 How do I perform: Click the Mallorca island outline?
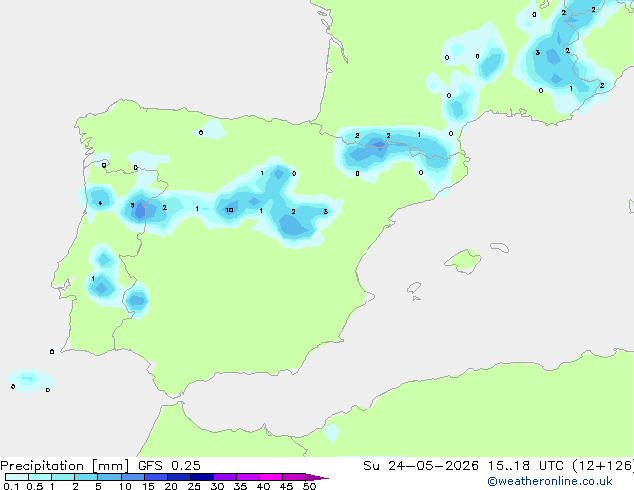[x=463, y=261]
